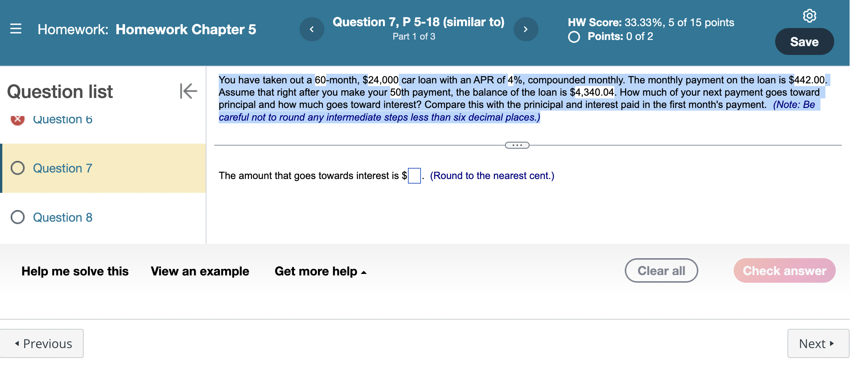Open Question 6 in list
Screen dimensions: 868x373
click(63, 119)
